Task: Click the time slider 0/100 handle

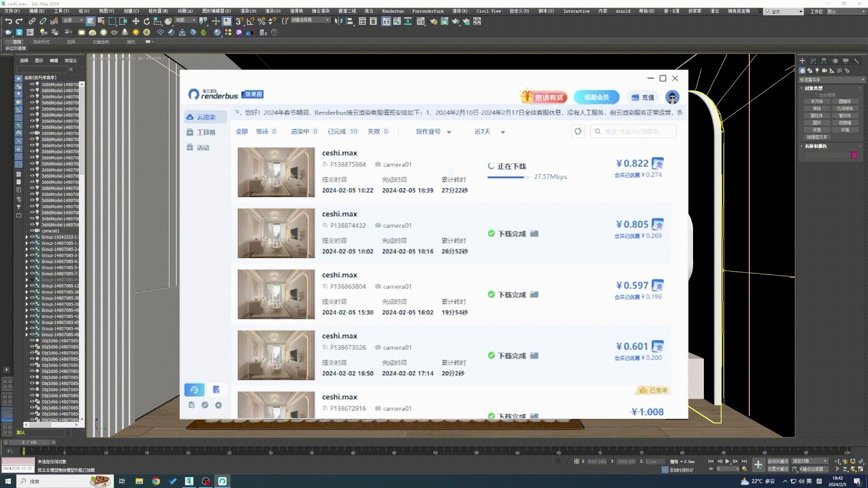Action: pyautogui.click(x=29, y=442)
